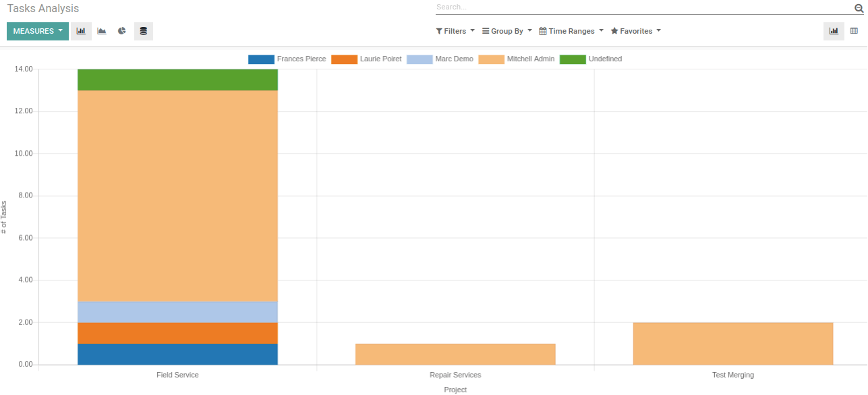Viewport: 868px width, 395px height.
Task: Expand the Group By menu
Action: tap(507, 31)
